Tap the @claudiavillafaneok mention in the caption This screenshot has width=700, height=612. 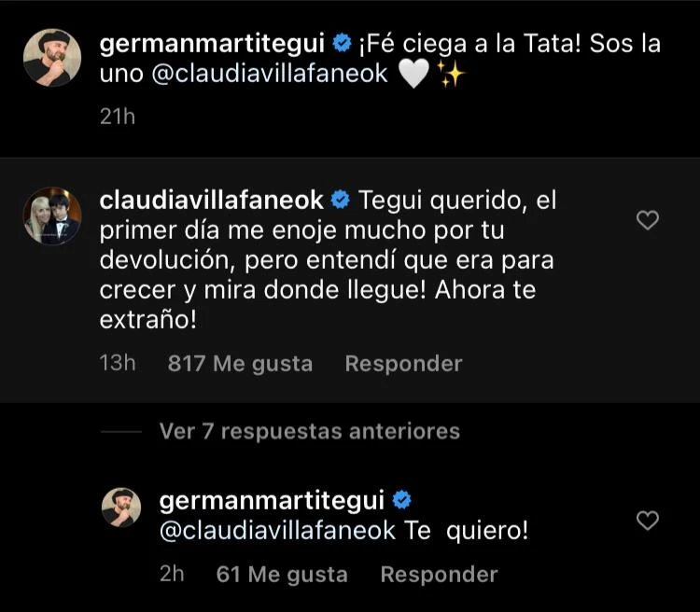[x=269, y=75]
